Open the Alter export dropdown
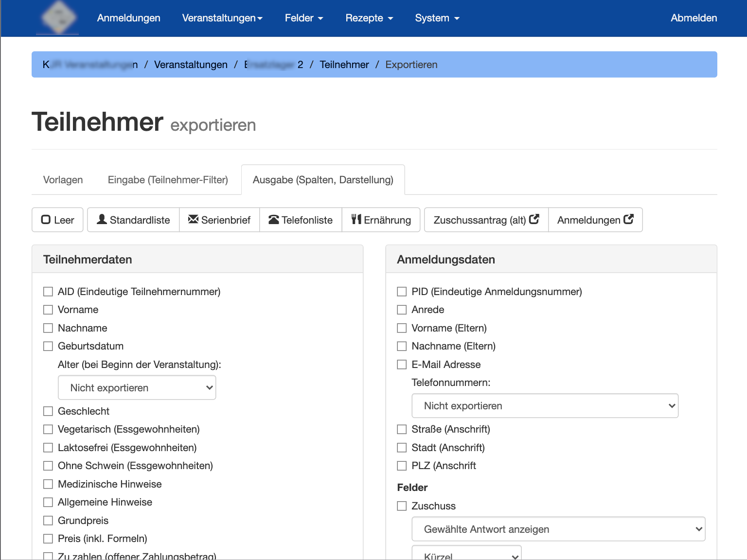The width and height of the screenshot is (747, 560). (x=137, y=387)
